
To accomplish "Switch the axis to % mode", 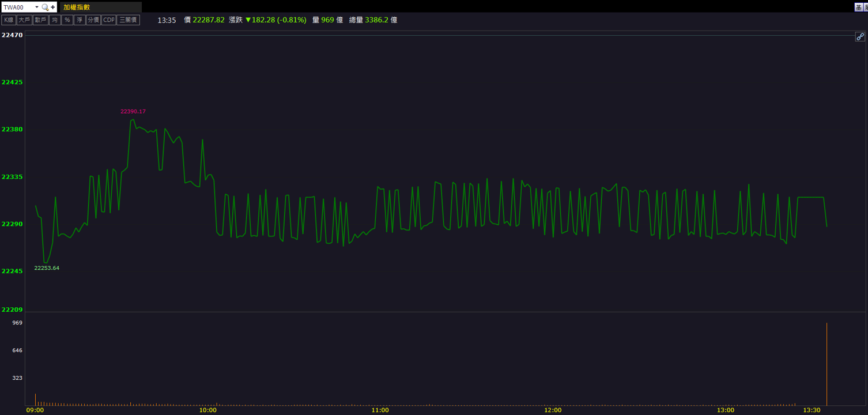I will click(67, 20).
